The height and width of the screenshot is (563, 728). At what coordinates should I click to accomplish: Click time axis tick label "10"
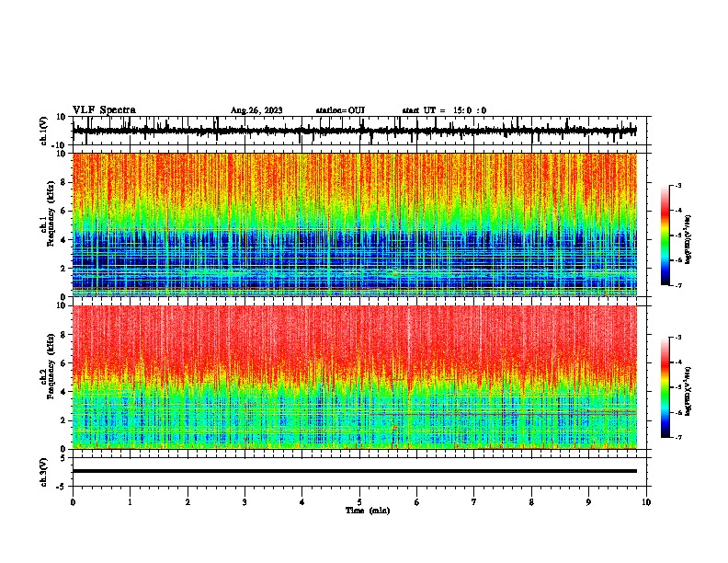coord(646,502)
